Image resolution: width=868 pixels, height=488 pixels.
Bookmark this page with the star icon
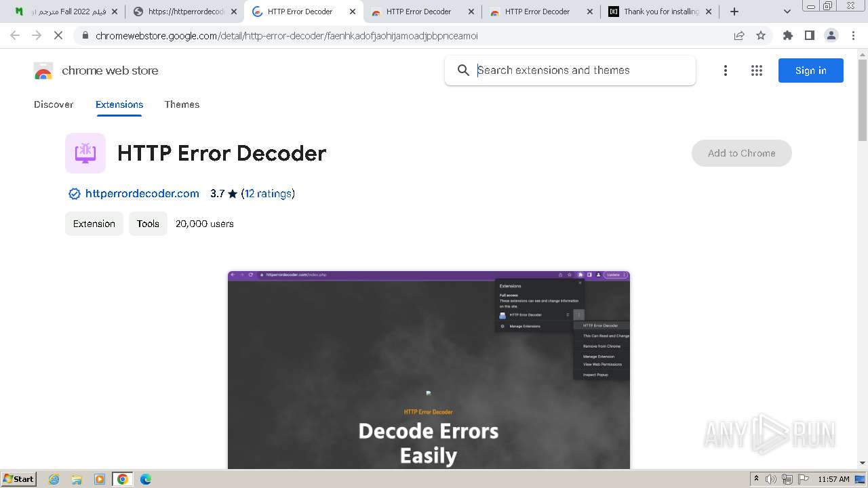click(761, 35)
